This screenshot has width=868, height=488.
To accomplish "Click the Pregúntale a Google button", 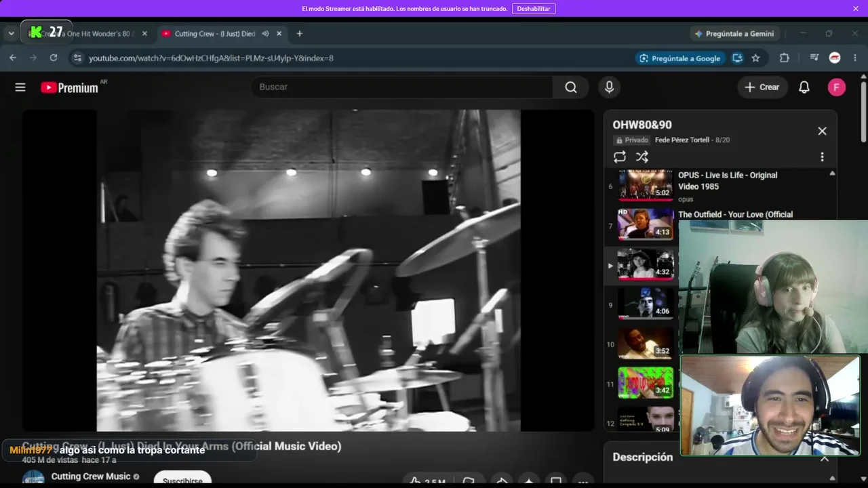I will click(680, 58).
